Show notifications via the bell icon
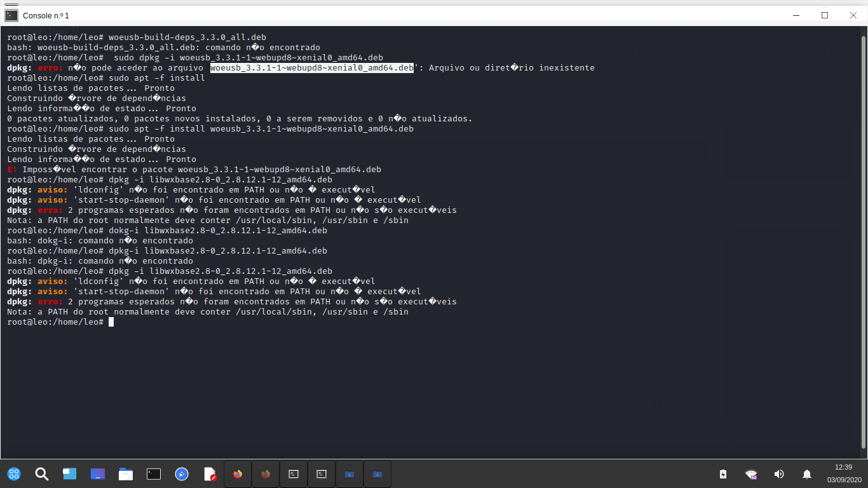The width and height of the screenshot is (868, 488). coord(807,474)
